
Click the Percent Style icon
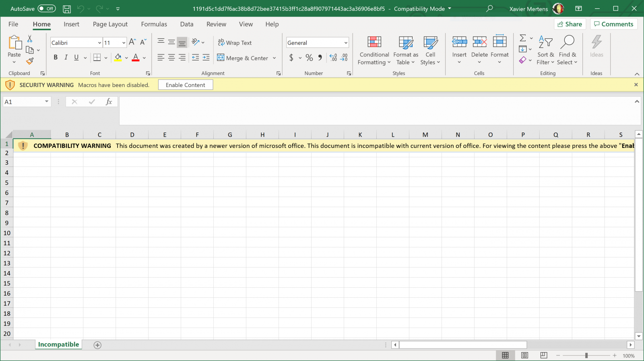tap(309, 58)
